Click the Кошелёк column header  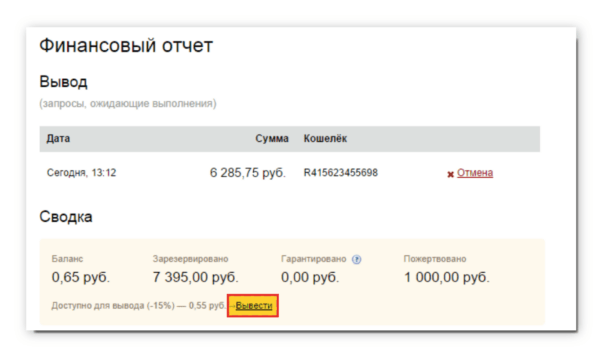coord(325,138)
